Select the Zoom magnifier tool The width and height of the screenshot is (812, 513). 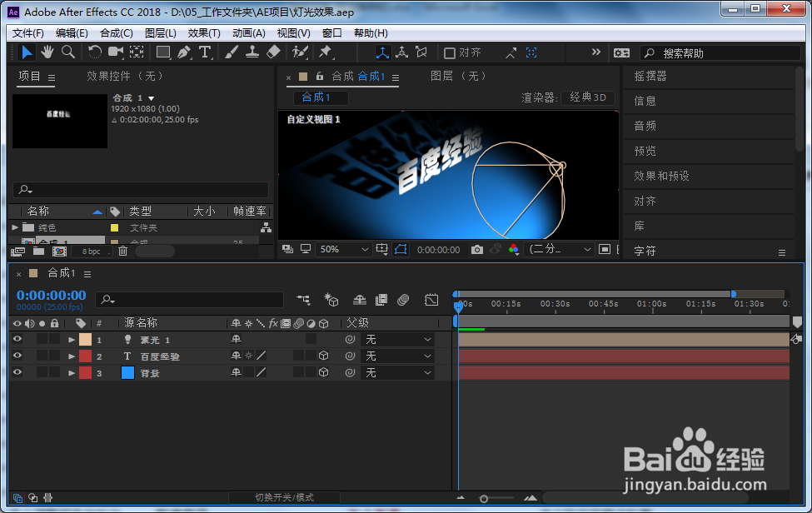tap(67, 52)
